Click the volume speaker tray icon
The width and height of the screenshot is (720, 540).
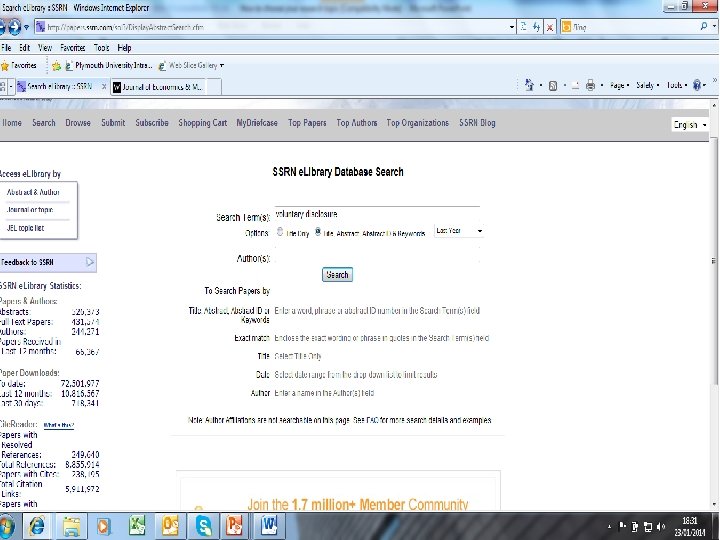click(661, 526)
